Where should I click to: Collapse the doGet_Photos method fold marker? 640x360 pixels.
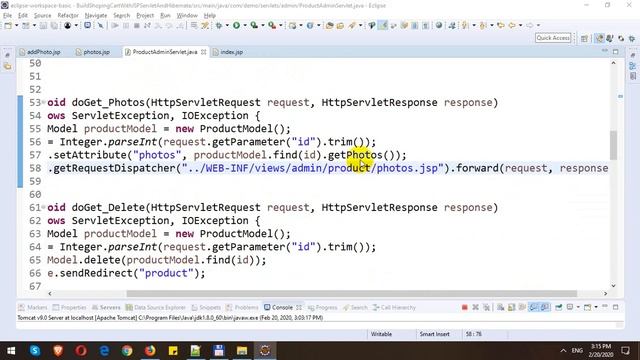tap(43, 101)
